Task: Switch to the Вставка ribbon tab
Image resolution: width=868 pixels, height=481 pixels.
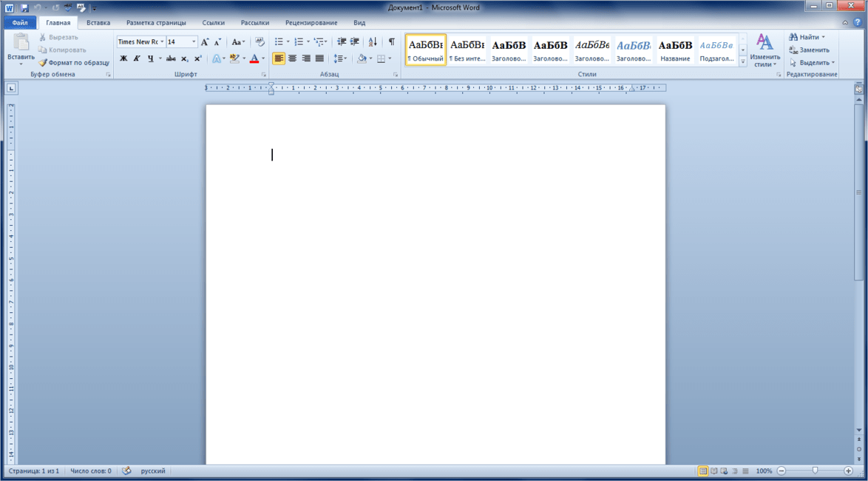Action: 98,23
